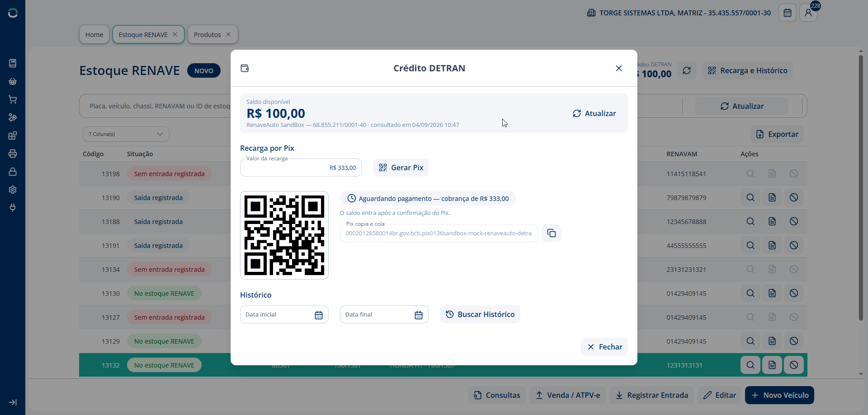Open the calendar icon in top bar
Screen dimensions: 868x415
pos(788,13)
